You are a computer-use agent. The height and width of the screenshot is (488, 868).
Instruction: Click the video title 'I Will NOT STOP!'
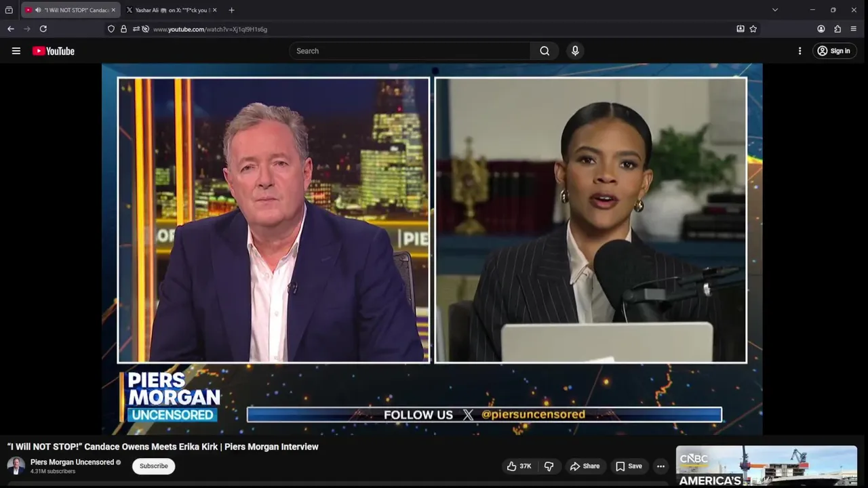(x=163, y=447)
